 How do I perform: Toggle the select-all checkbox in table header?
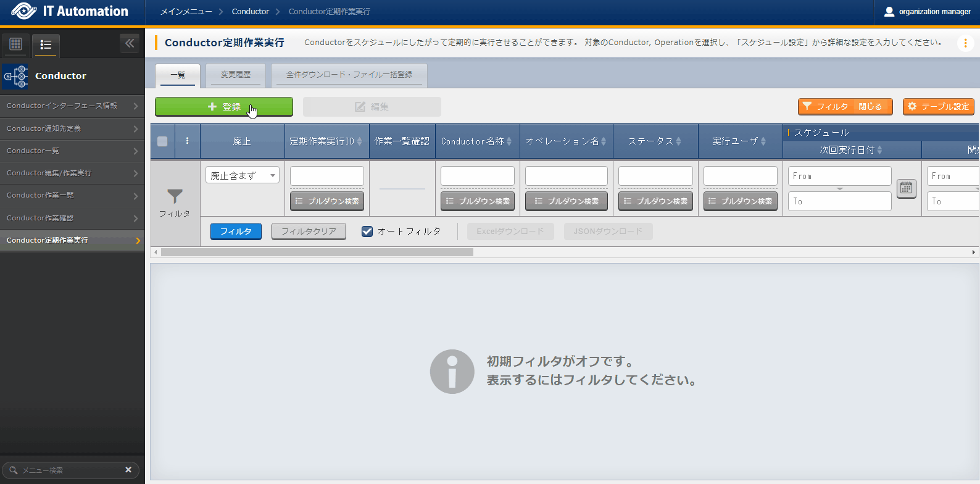162,141
